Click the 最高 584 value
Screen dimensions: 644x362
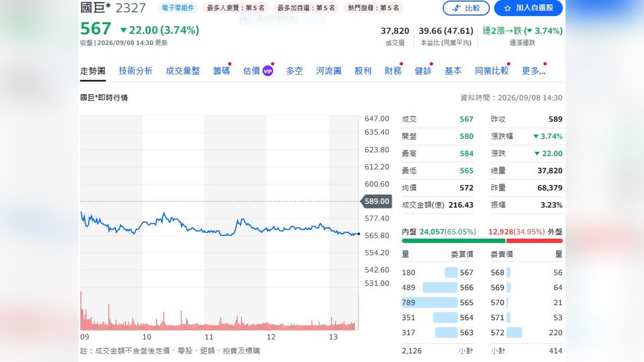[x=466, y=153]
